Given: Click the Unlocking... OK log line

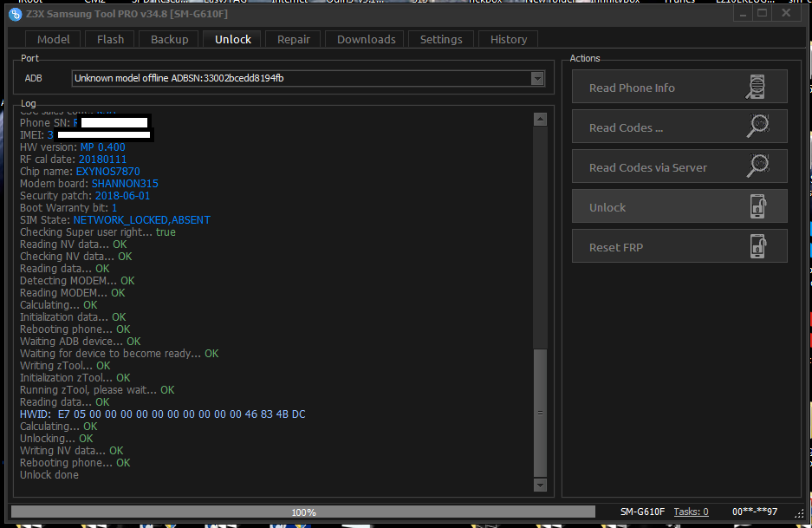Looking at the screenshot, I should coord(56,439).
